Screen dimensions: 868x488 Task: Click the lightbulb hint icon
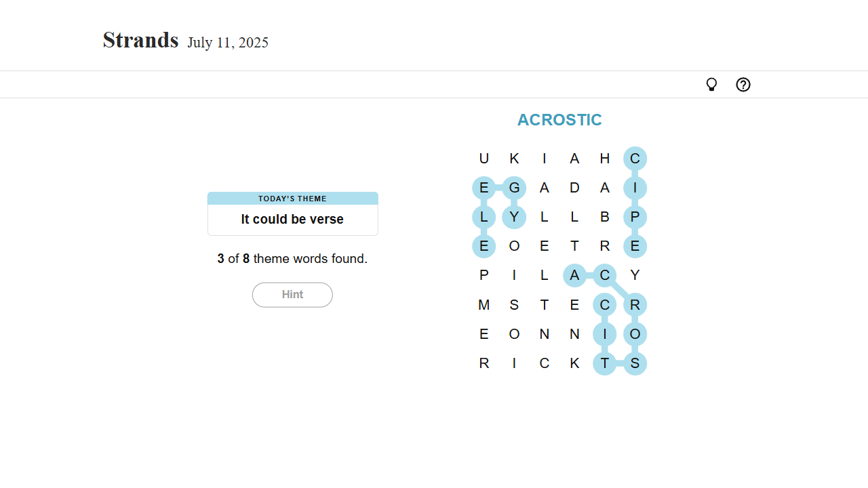[x=711, y=85]
